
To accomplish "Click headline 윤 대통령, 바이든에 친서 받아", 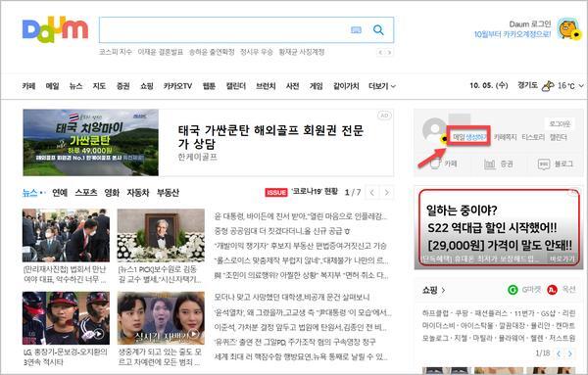I will pyautogui.click(x=301, y=216).
